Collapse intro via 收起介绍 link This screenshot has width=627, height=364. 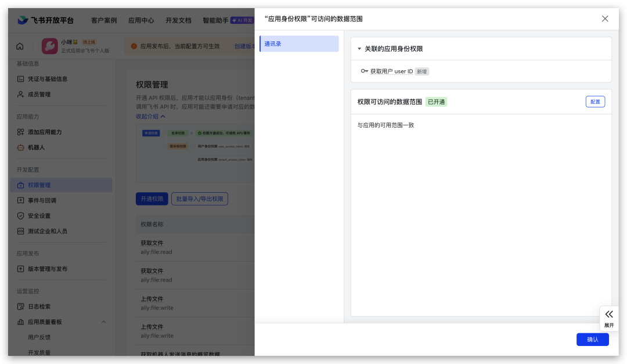tap(150, 116)
